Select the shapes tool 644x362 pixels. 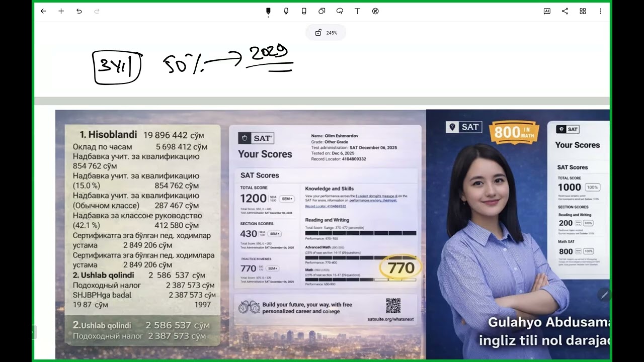[x=321, y=11]
